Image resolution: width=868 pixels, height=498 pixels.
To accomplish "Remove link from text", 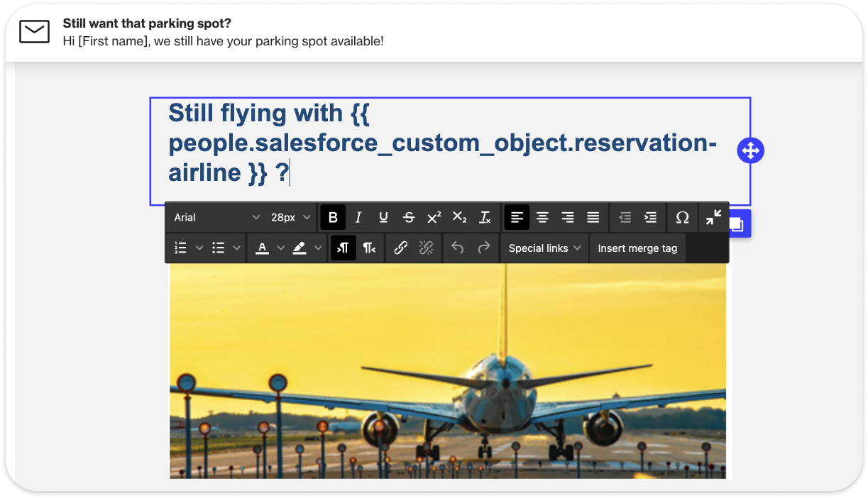I will (x=426, y=248).
